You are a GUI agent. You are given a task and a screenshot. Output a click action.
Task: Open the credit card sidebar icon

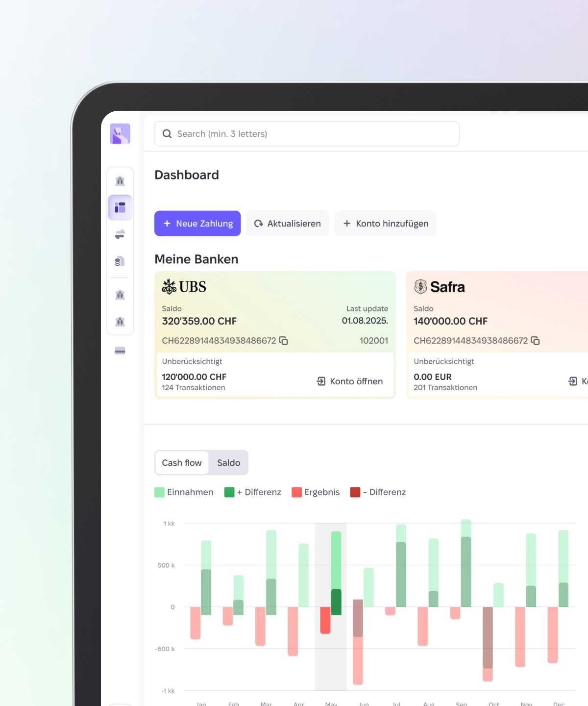pyautogui.click(x=120, y=351)
